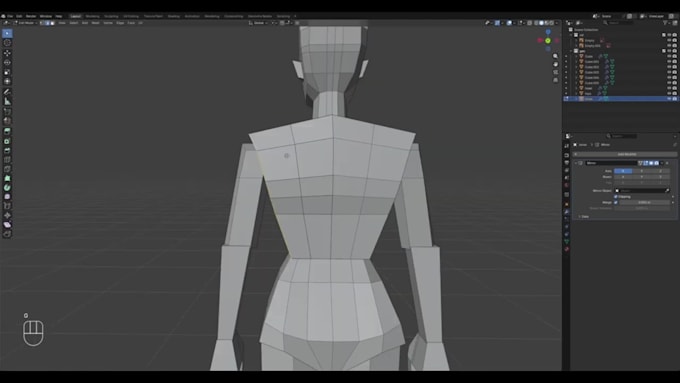The width and height of the screenshot is (680, 383).
Task: Select the last tool at toolbar bottom
Action: 7,234
